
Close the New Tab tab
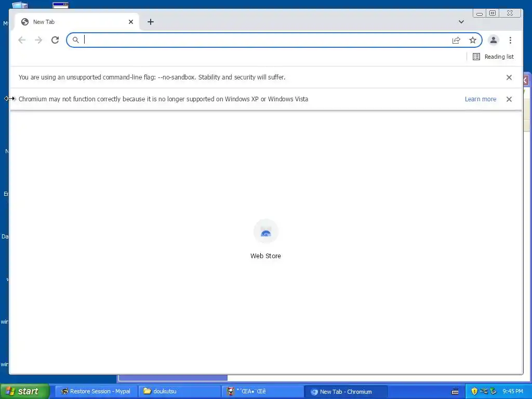coord(131,22)
